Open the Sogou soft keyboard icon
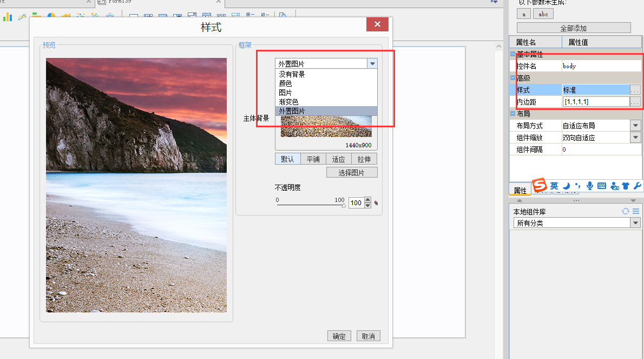644x359 pixels. [x=601, y=186]
